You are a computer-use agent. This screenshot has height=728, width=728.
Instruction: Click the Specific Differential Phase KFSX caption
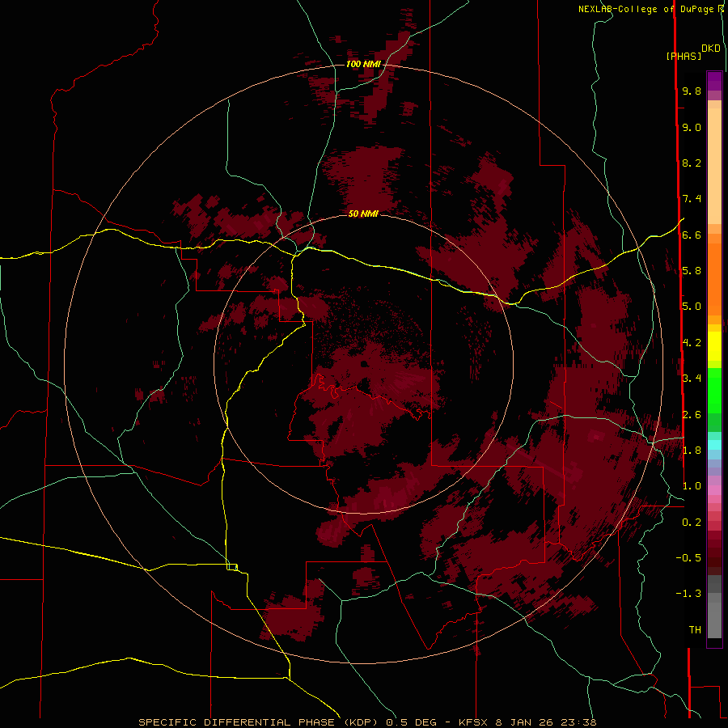pos(368,722)
